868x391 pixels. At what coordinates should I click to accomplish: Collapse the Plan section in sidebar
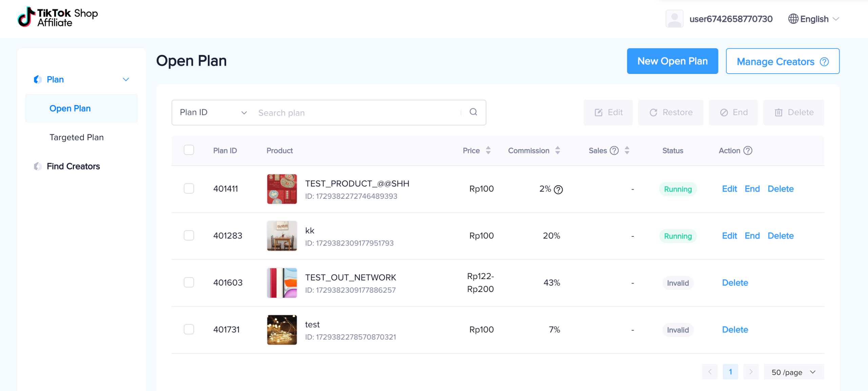tap(126, 79)
